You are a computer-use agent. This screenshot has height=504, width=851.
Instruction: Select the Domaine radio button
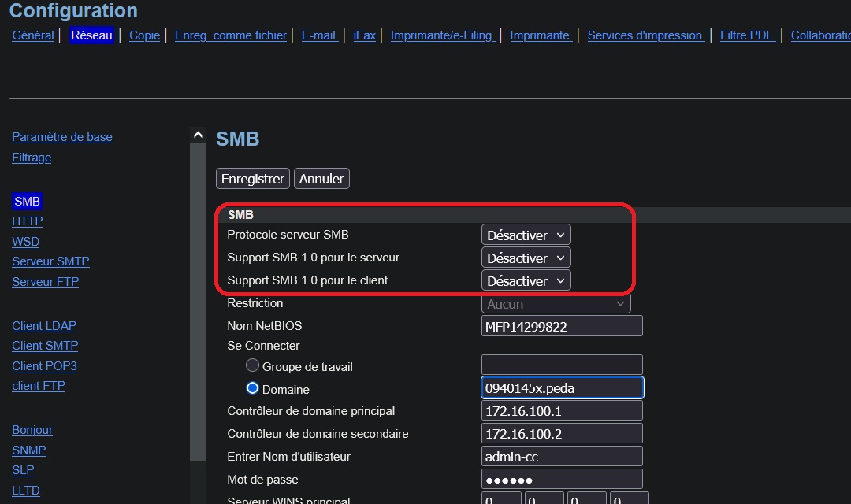252,388
